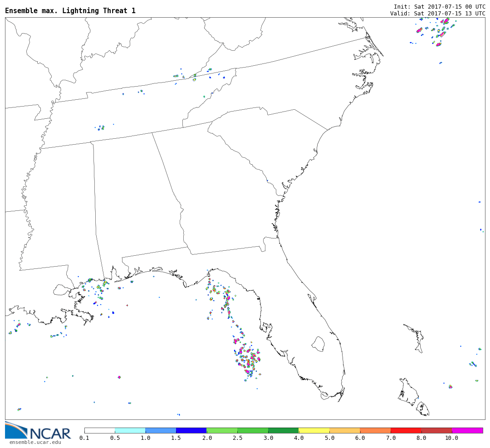Pick the white 0.1–0.5 colorbar segment
The height and width of the screenshot is (448, 490).
[100, 430]
